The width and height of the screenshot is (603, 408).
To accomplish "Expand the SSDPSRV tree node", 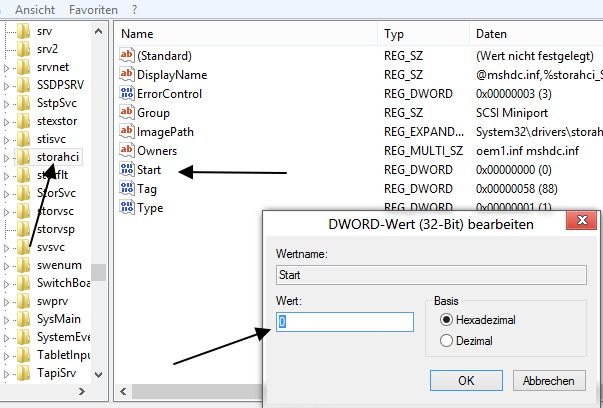I will pyautogui.click(x=6, y=87).
